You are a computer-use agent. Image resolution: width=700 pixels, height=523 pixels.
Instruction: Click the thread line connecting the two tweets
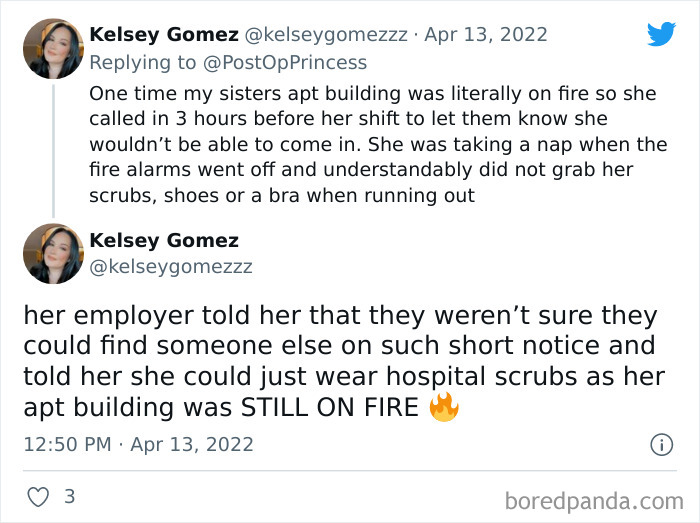coord(53,150)
